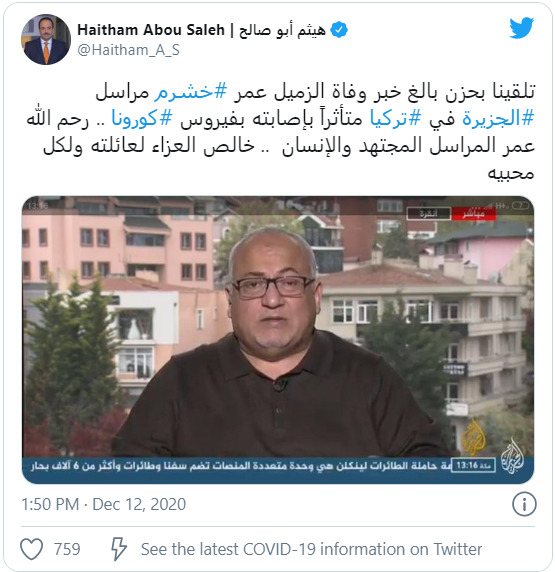The width and height of the screenshot is (555, 572).
Task: Open the #كورونا hashtag
Action: [x=141, y=118]
